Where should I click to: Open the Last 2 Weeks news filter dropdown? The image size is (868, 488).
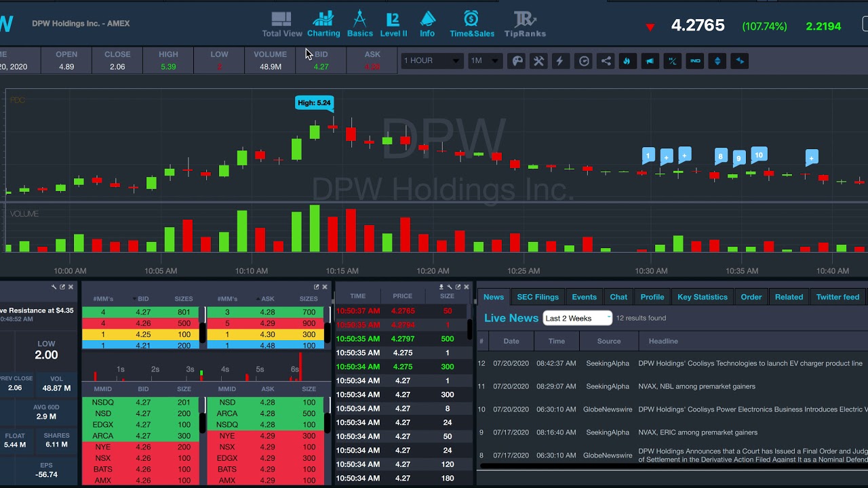click(578, 318)
